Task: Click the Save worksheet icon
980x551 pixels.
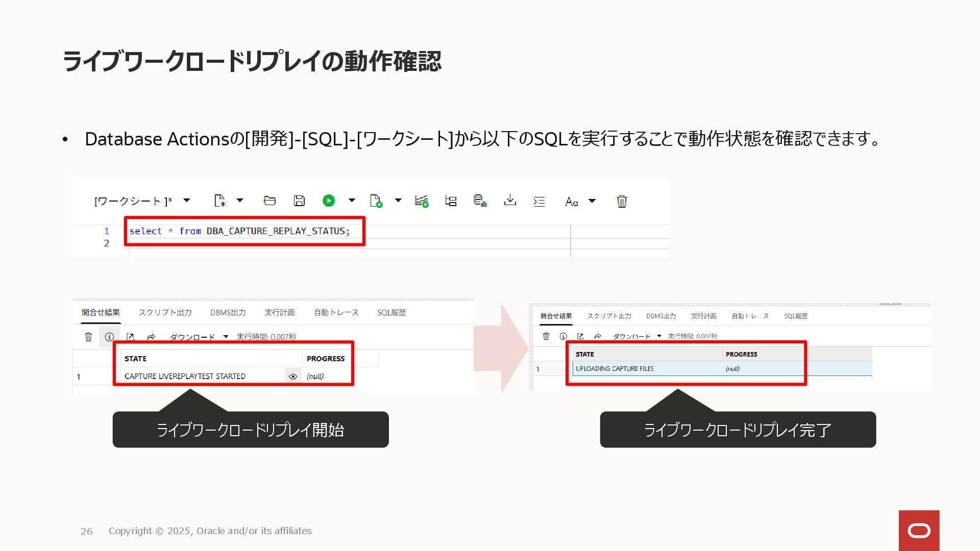Action: point(299,201)
